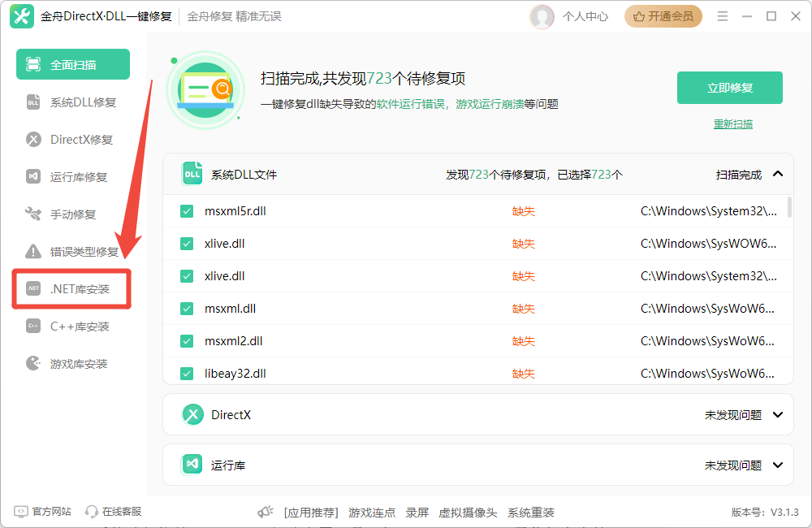The height and width of the screenshot is (528, 812).
Task: Open the 游戏库安装 game library icon
Action: (x=32, y=363)
